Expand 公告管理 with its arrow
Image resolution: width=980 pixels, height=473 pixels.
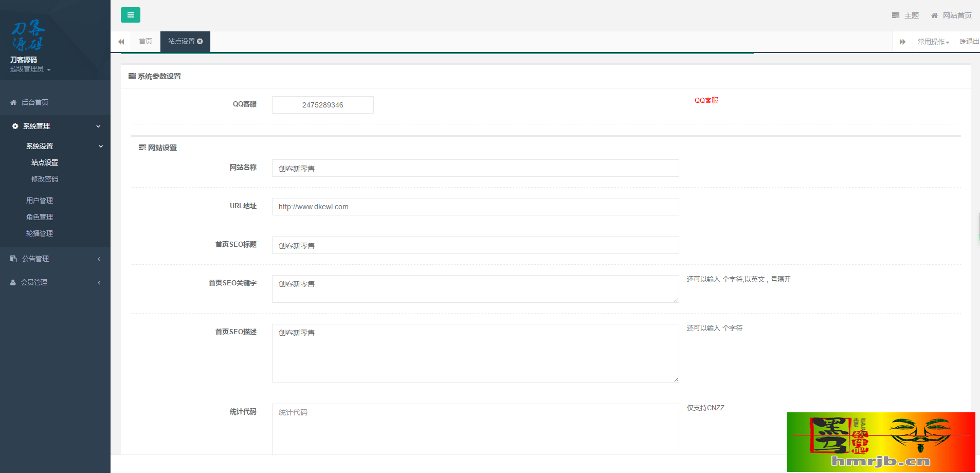click(99, 259)
